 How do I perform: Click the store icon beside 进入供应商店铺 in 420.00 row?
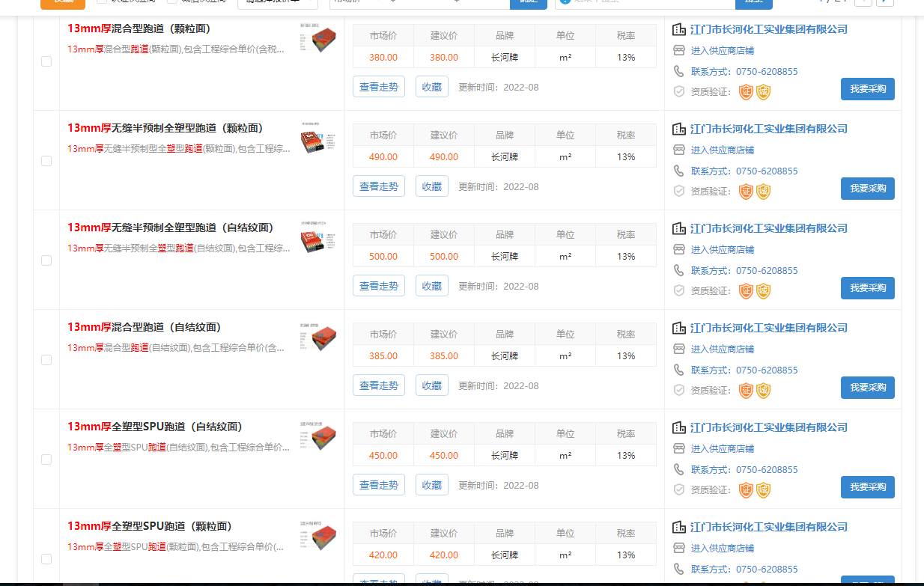(679, 548)
